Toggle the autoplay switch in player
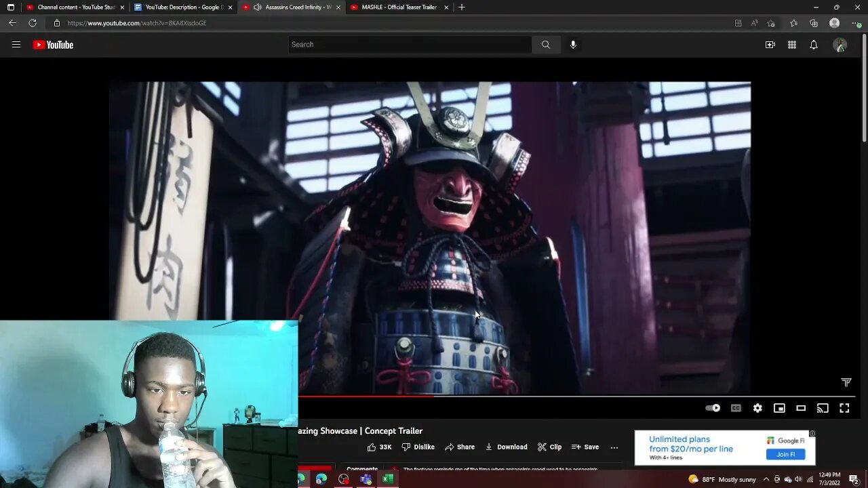The width and height of the screenshot is (868, 488). (x=713, y=408)
